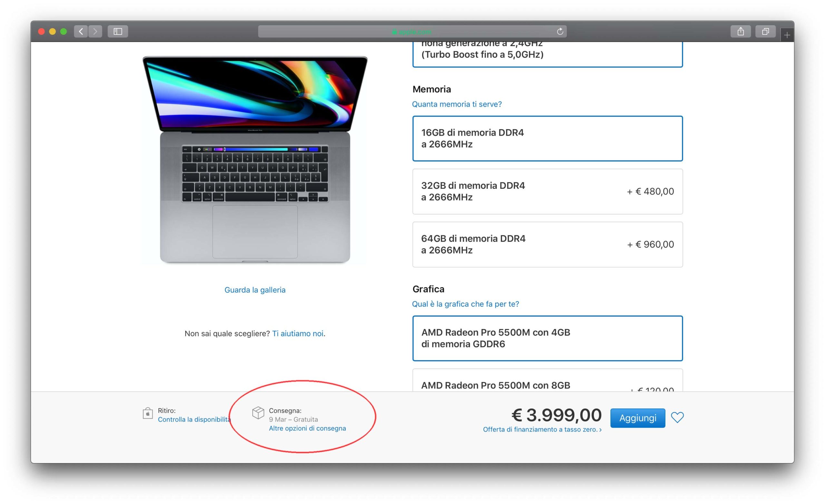Open 'Quanta memoria ti serve?' help link

point(457,104)
